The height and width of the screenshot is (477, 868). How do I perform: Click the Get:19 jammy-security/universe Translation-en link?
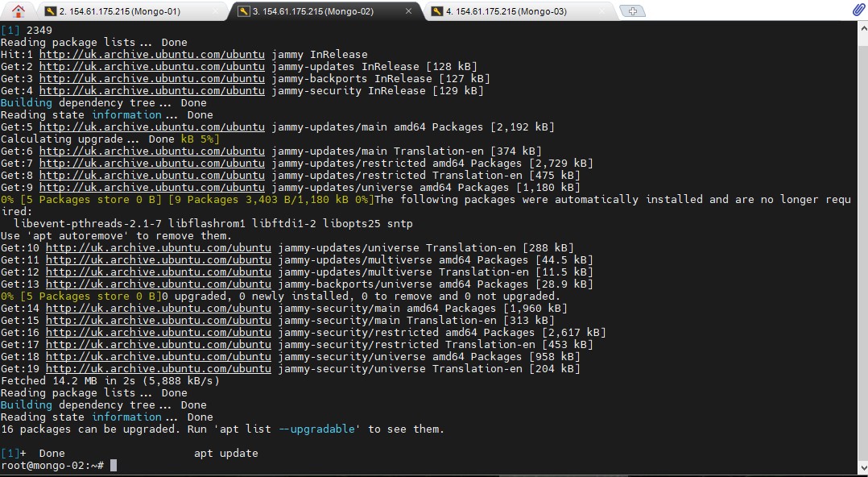tap(158, 368)
